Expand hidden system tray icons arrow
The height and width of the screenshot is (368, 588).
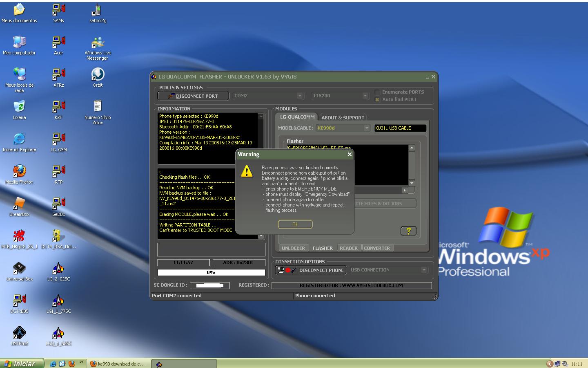(550, 364)
